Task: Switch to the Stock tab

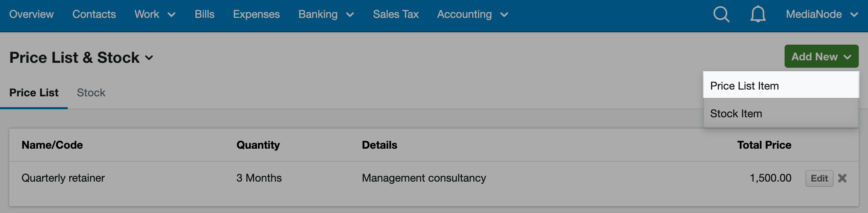Action: (x=91, y=93)
